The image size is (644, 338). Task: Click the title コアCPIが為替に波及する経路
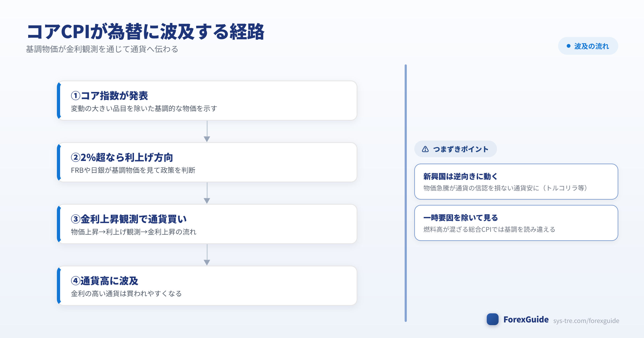(x=146, y=32)
